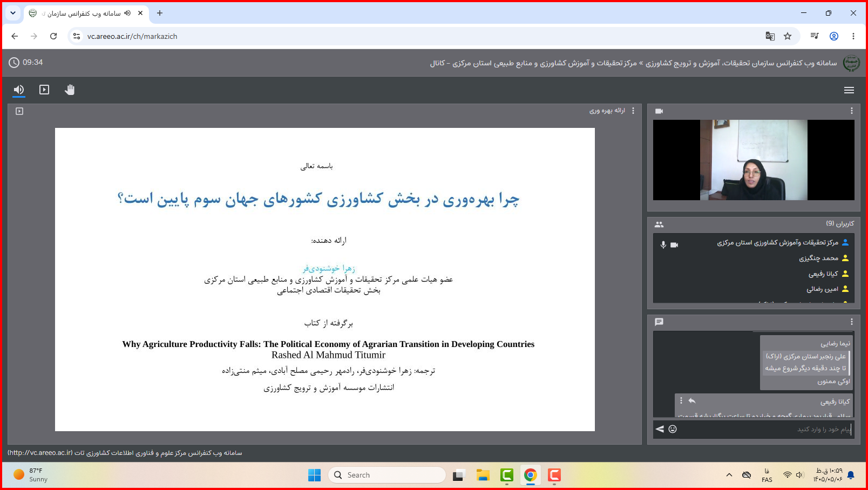Click the camera icon next to the first participant
Viewport: 868px width, 490px height.
click(674, 245)
